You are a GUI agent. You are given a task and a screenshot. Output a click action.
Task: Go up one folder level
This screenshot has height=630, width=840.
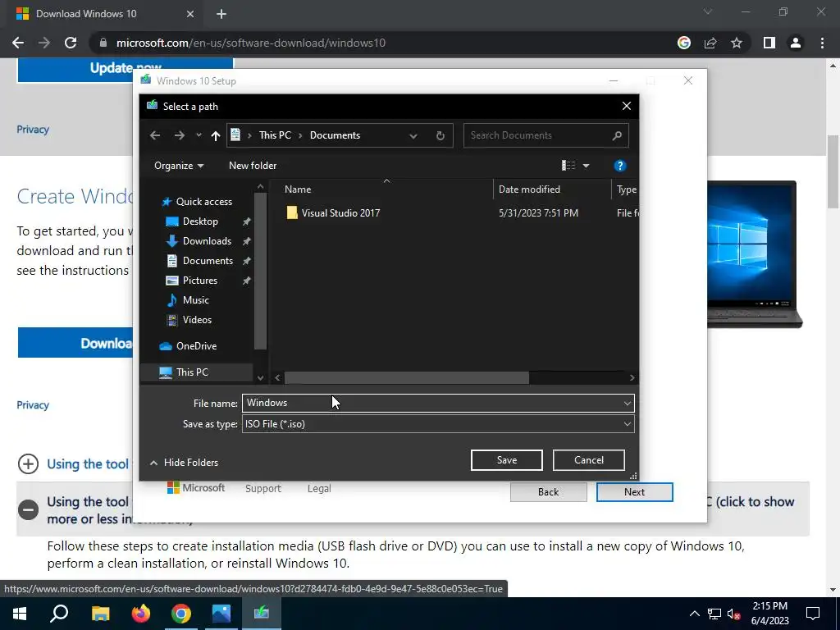pos(216,135)
